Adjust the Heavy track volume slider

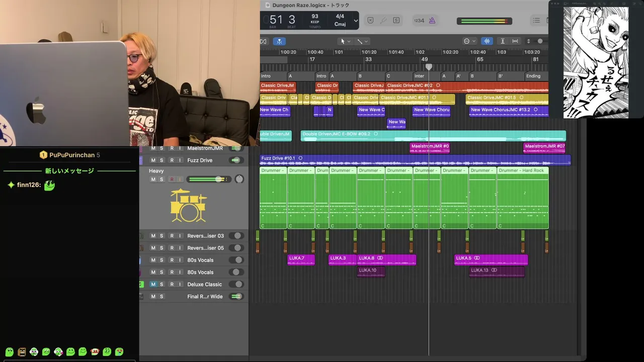click(x=208, y=179)
